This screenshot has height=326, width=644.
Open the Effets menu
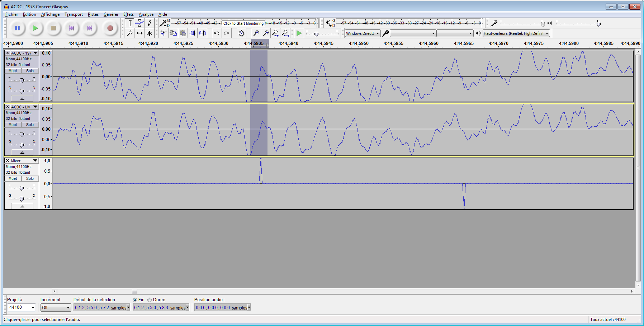(x=128, y=14)
